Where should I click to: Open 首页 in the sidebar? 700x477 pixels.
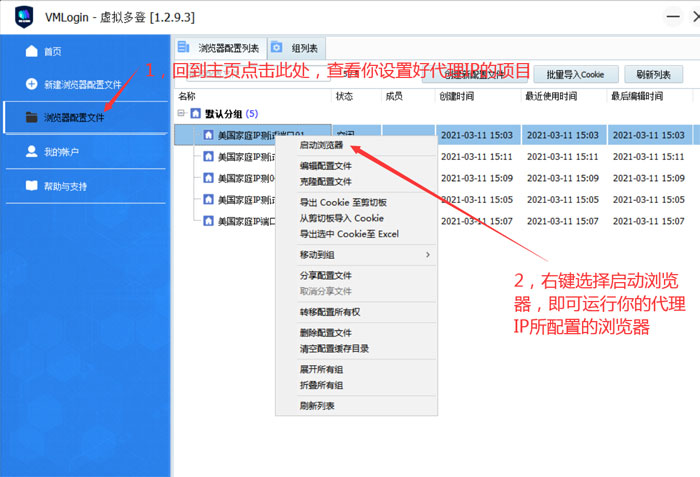click(x=53, y=51)
